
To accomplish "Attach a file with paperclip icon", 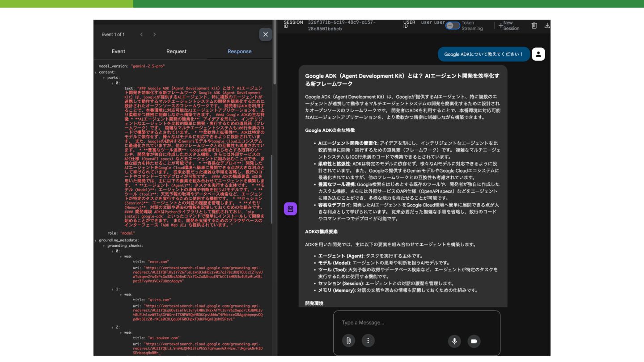I will point(348,341).
